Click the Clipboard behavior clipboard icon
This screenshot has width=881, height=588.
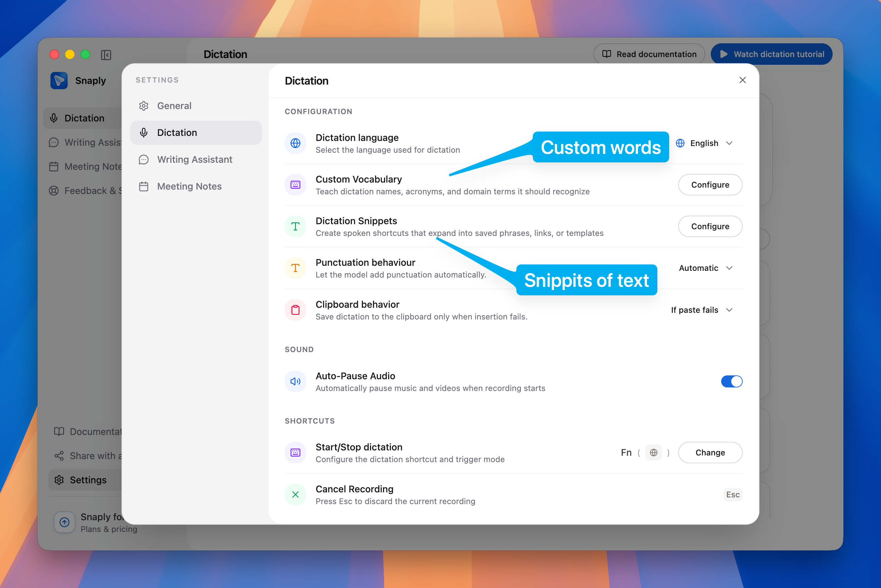click(x=295, y=310)
